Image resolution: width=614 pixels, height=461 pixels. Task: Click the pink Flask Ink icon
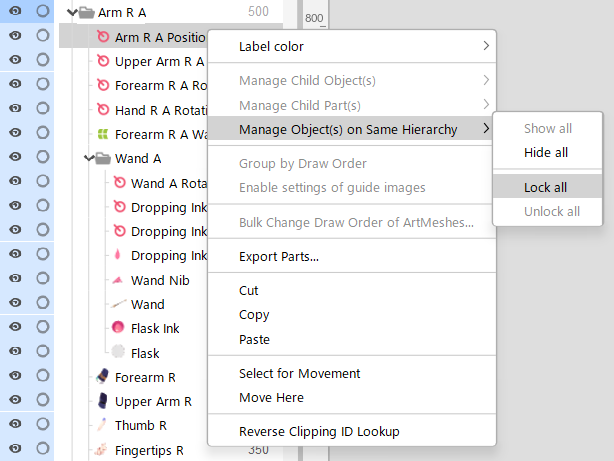tap(118, 328)
